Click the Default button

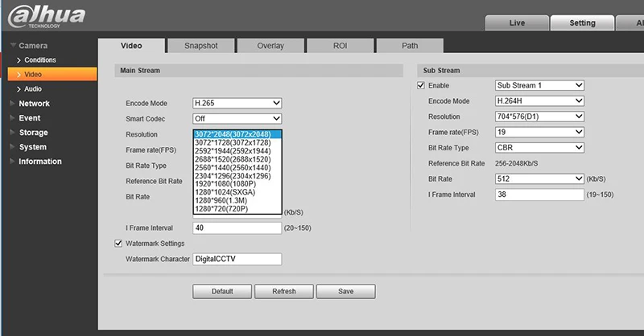tap(222, 291)
